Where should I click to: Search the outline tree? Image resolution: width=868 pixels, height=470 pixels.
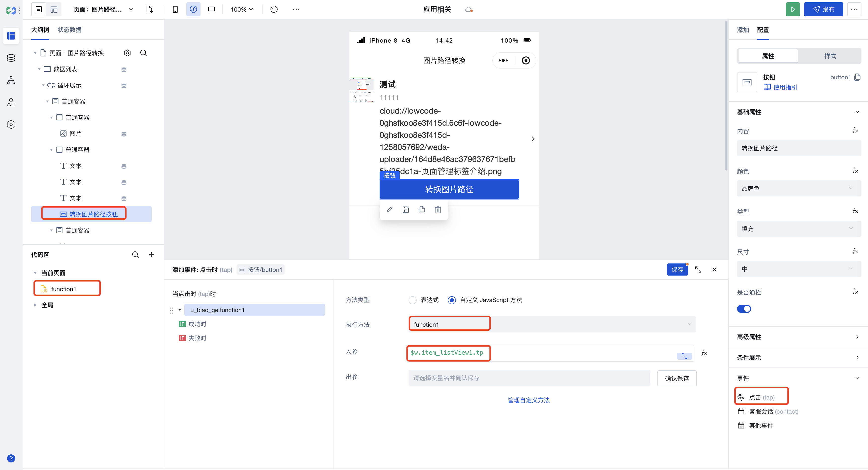[x=144, y=53]
